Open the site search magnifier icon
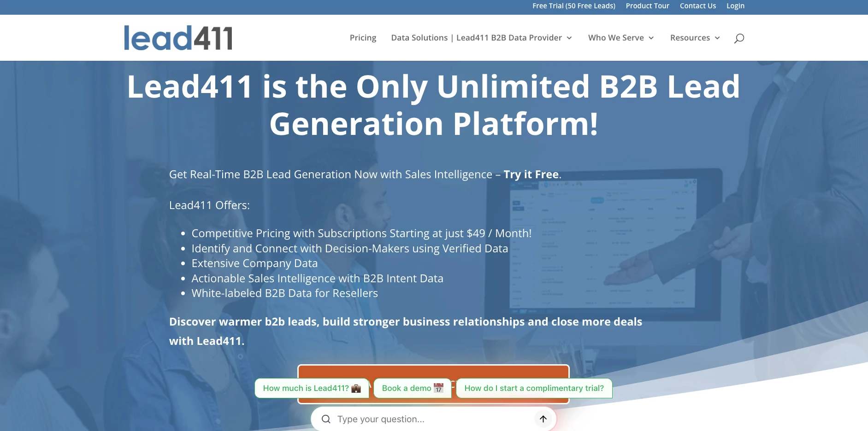The width and height of the screenshot is (868, 431). 739,38
